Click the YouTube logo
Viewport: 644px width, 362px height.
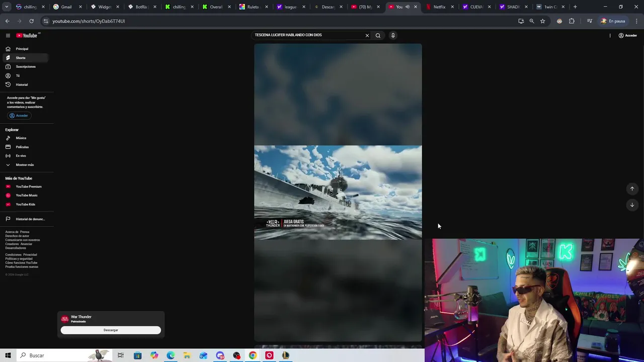tap(28, 35)
